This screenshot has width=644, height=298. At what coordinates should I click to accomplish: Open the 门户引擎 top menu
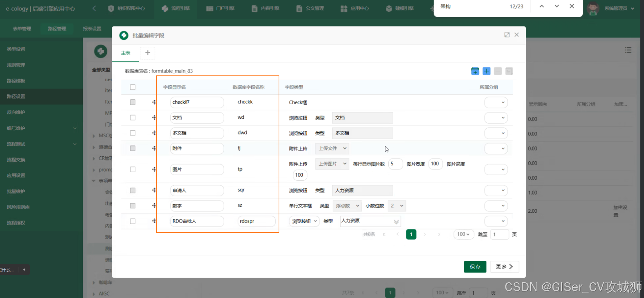[220, 8]
